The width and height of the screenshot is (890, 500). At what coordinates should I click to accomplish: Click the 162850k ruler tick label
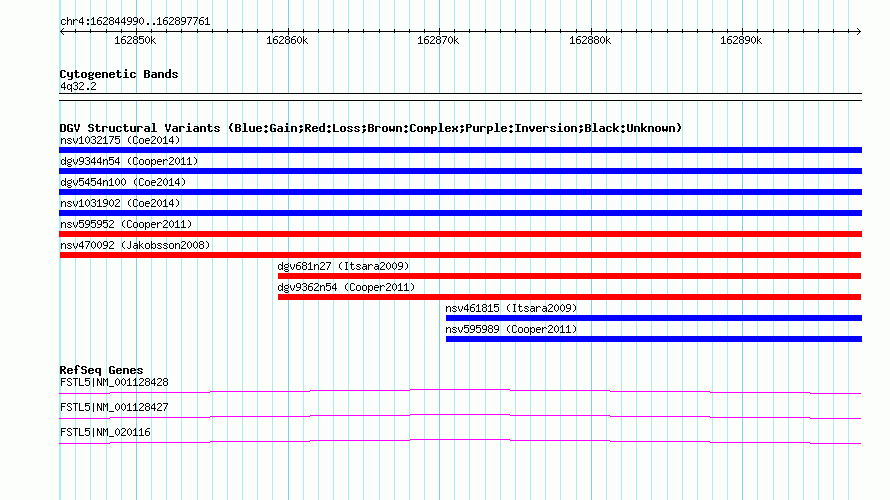[135, 40]
